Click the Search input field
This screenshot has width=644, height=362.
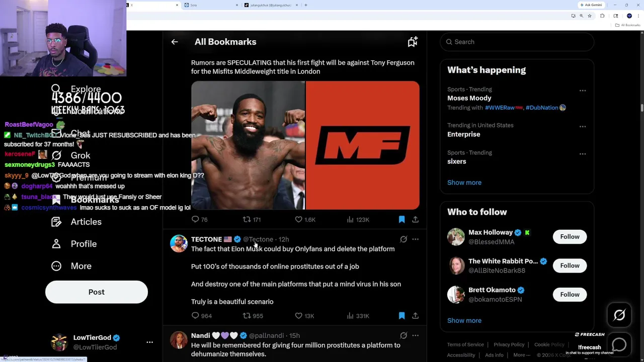coord(517,42)
